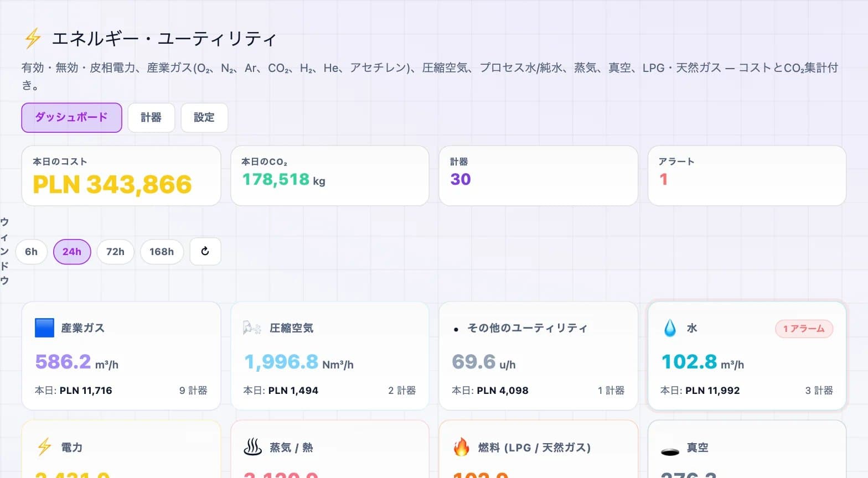This screenshot has width=868, height=478.
Task: Click the 真空 card title
Action: click(x=697, y=448)
